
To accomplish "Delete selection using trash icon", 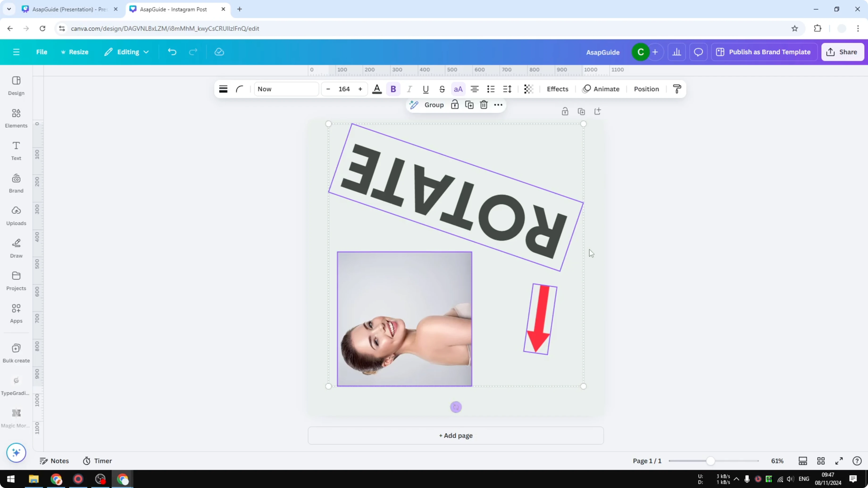I will pyautogui.click(x=484, y=105).
